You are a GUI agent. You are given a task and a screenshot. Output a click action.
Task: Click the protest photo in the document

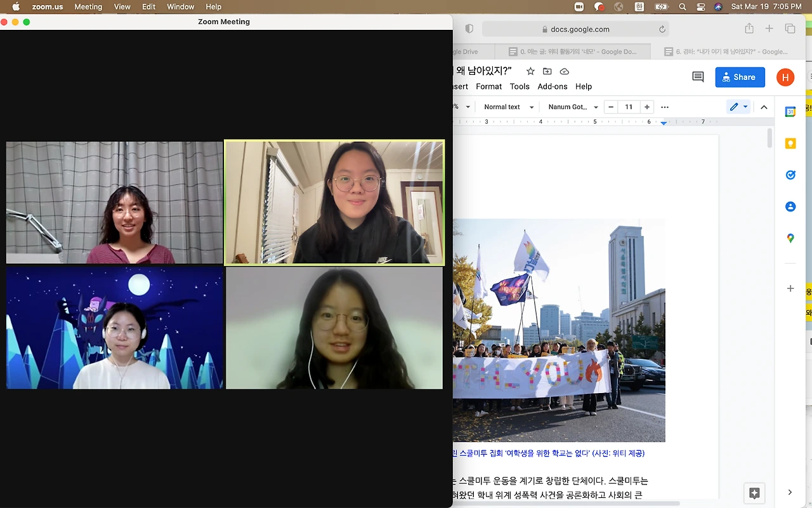pos(559,330)
